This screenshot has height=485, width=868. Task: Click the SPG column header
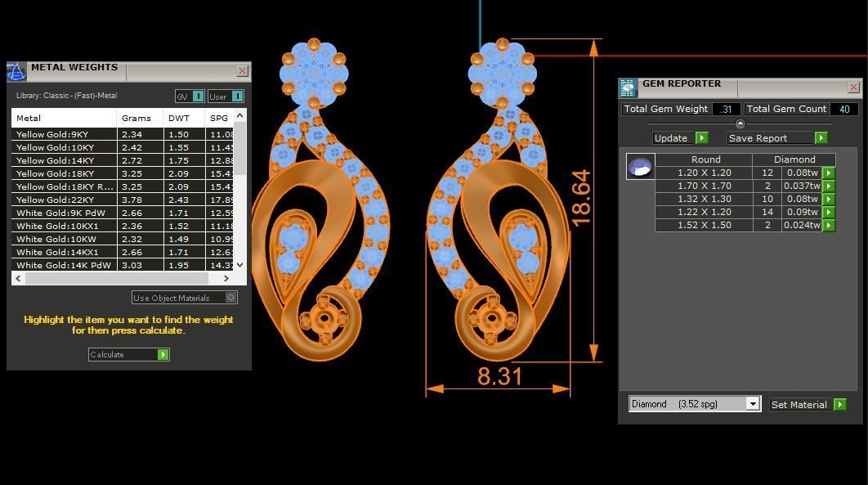[x=219, y=118]
